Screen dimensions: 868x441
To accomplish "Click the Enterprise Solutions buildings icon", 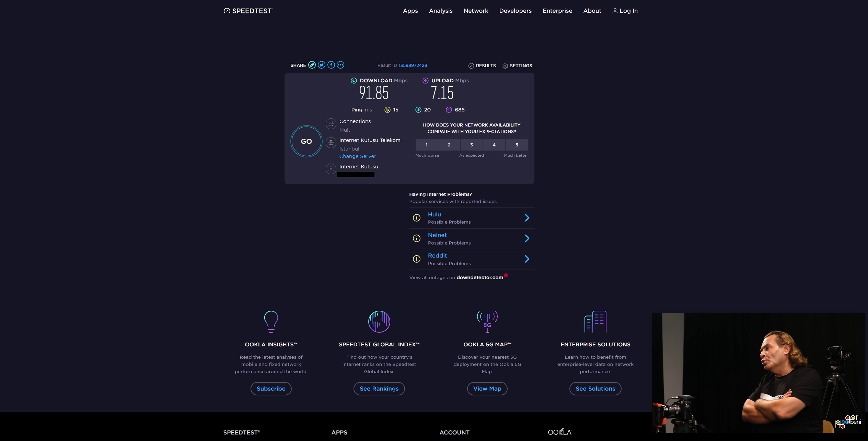I will click(595, 322).
